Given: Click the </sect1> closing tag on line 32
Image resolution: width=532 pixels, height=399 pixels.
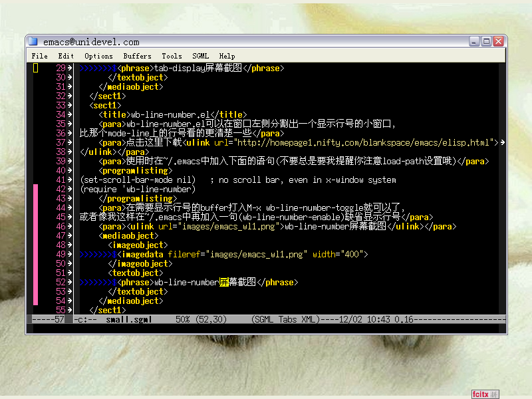Looking at the screenshot, I should pyautogui.click(x=108, y=96).
